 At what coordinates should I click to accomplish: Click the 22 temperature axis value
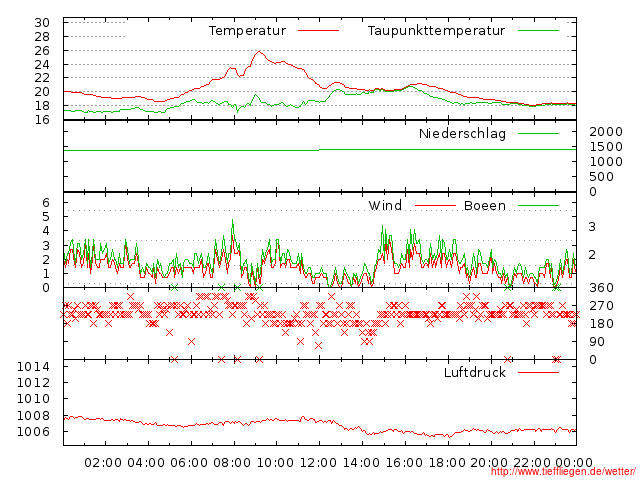(x=42, y=78)
